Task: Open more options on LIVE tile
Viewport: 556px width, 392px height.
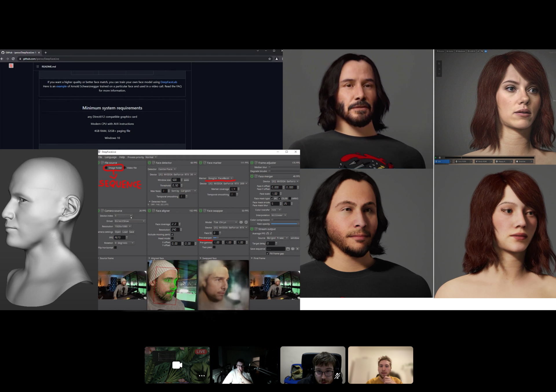Action: point(202,376)
